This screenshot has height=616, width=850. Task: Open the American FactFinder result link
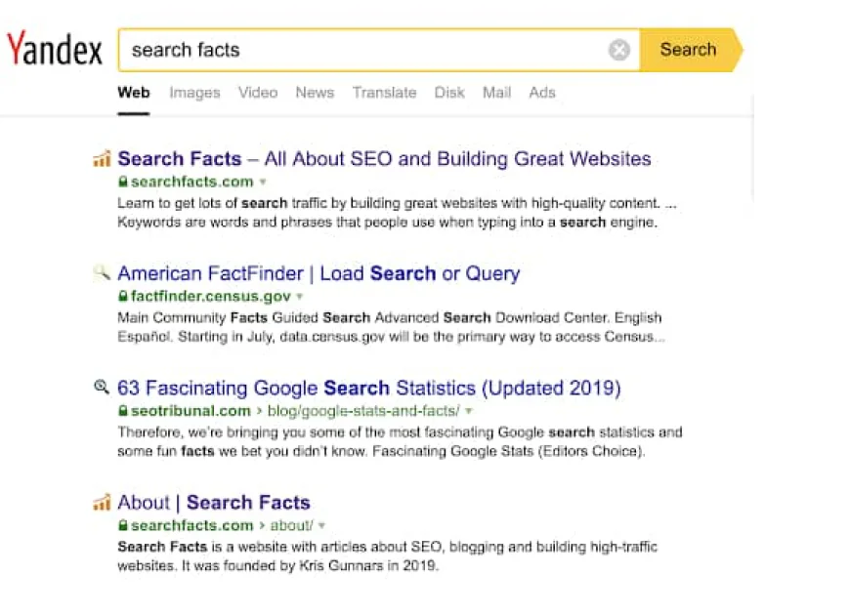318,273
